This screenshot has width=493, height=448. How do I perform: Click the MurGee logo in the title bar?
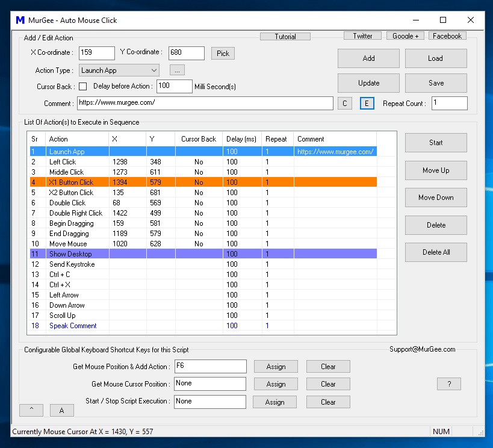pos(21,20)
